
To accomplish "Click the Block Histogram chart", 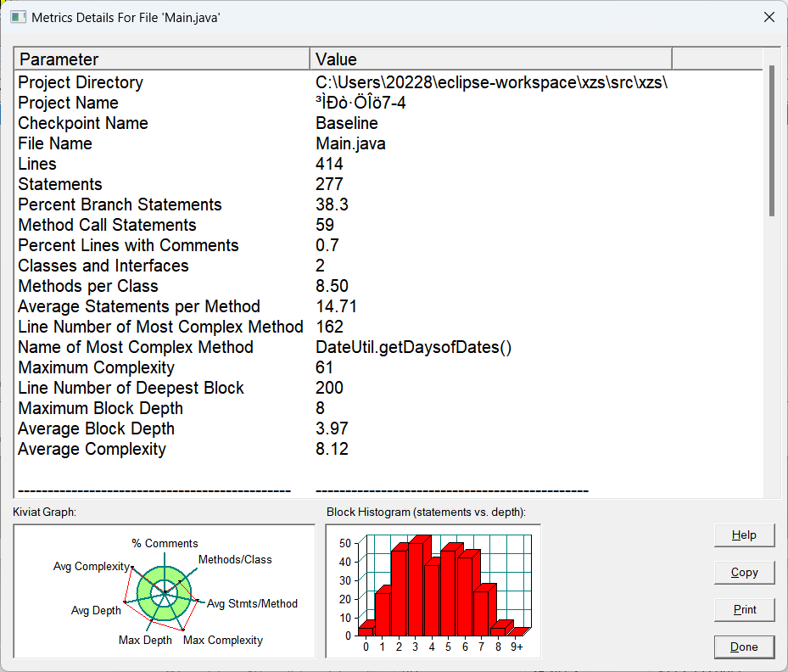I will (x=433, y=591).
